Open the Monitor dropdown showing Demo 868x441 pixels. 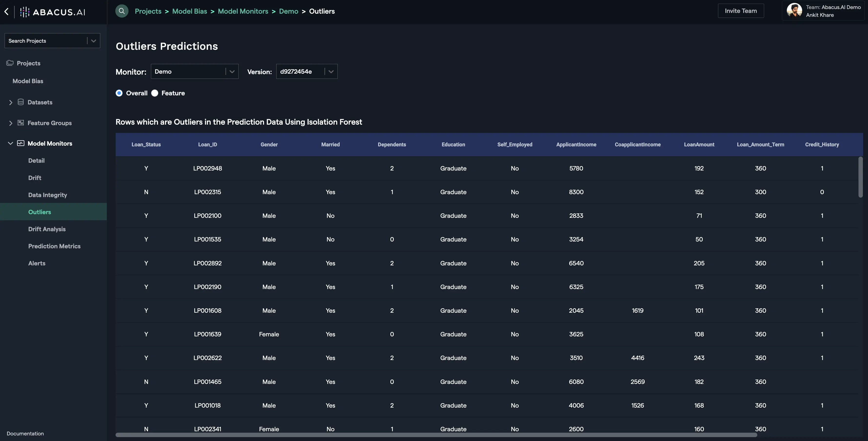(x=194, y=71)
